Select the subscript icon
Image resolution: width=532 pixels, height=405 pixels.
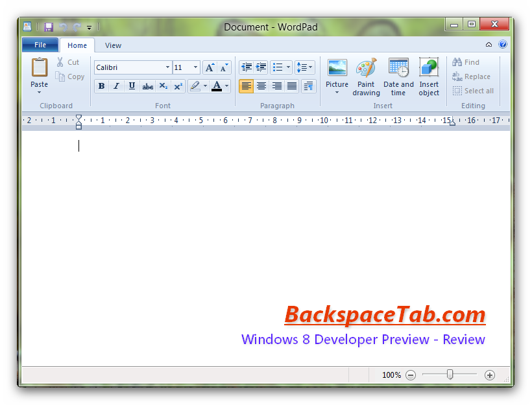[163, 86]
